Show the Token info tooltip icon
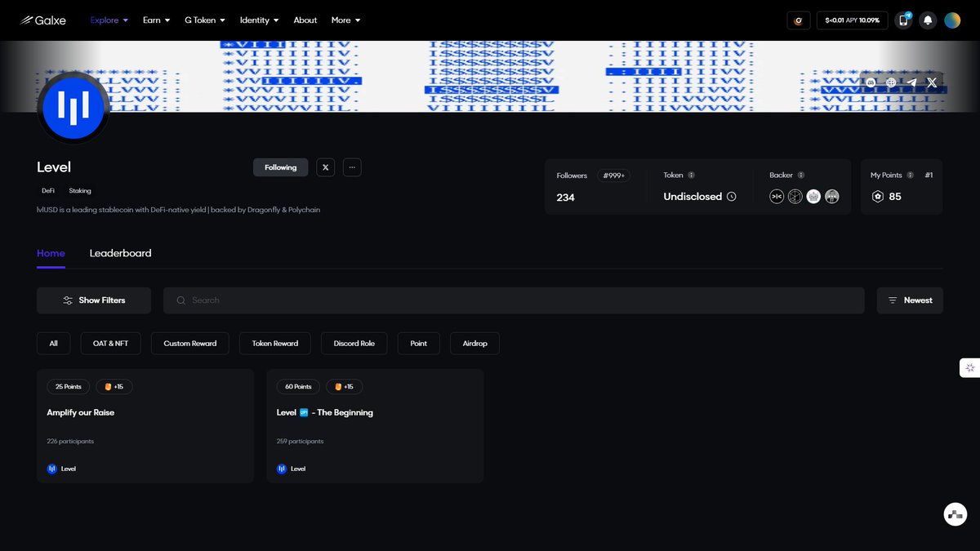Screen dimensions: 980x551 [691, 176]
